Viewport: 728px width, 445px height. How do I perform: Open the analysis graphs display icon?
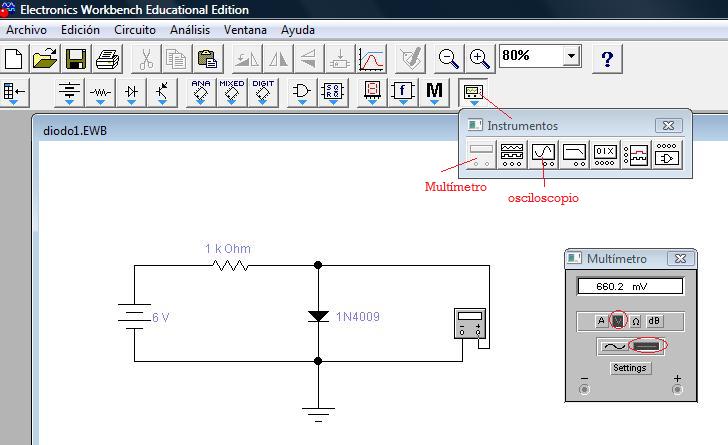pyautogui.click(x=371, y=59)
